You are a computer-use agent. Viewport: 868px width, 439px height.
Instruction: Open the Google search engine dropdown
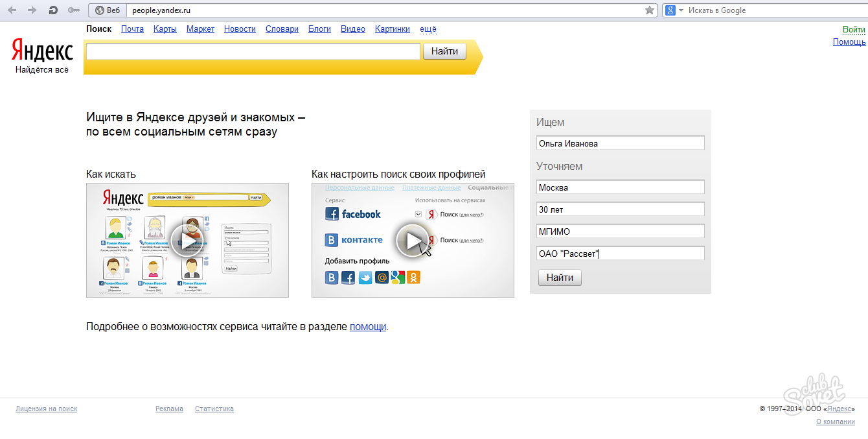tap(674, 10)
